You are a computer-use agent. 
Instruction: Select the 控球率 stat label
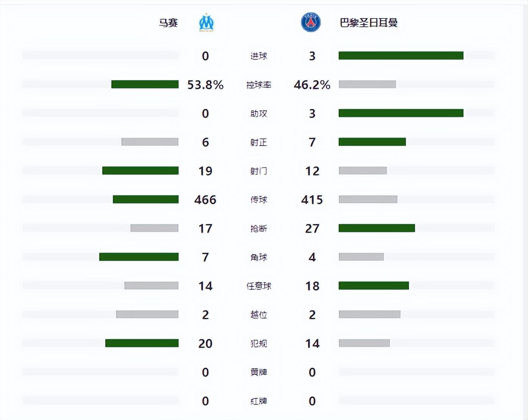[x=259, y=85]
